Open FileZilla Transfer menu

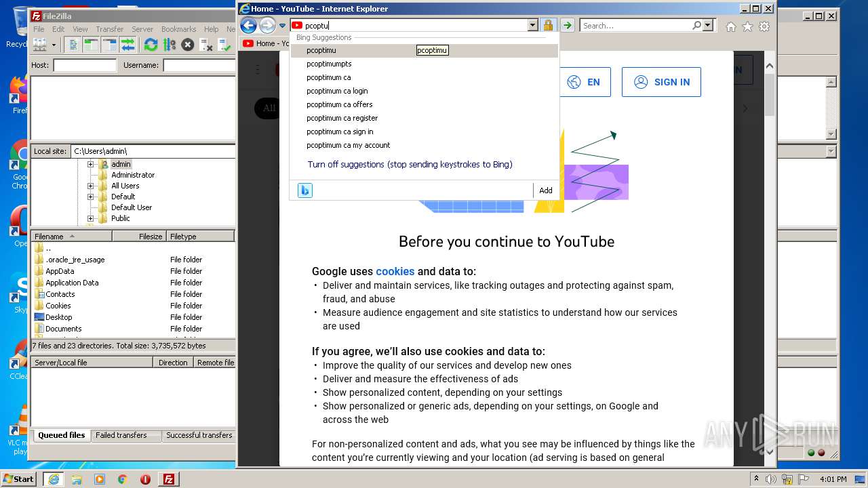[x=109, y=29]
